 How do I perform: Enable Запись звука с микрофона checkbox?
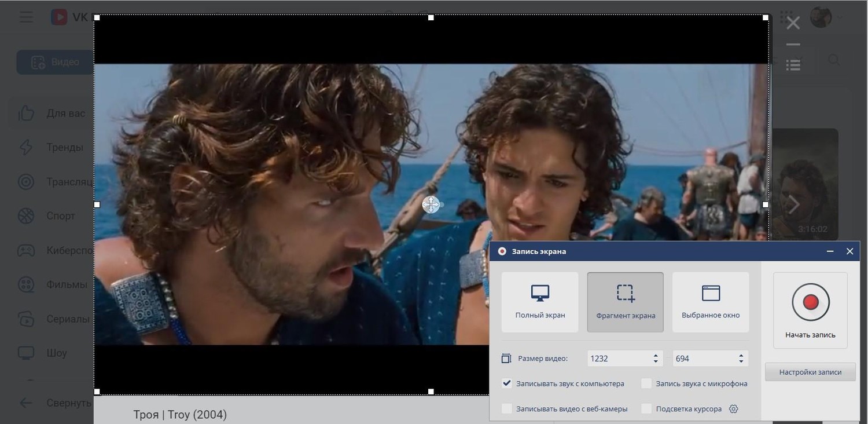(646, 383)
